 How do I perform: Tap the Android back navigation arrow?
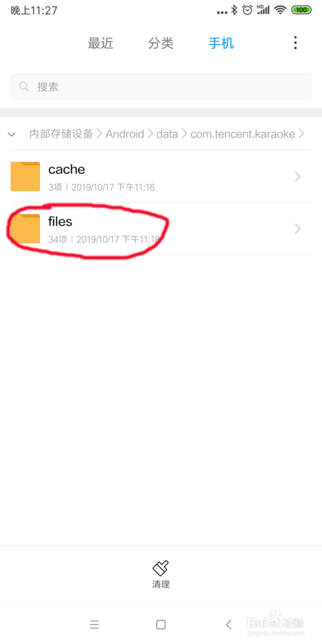point(229,625)
